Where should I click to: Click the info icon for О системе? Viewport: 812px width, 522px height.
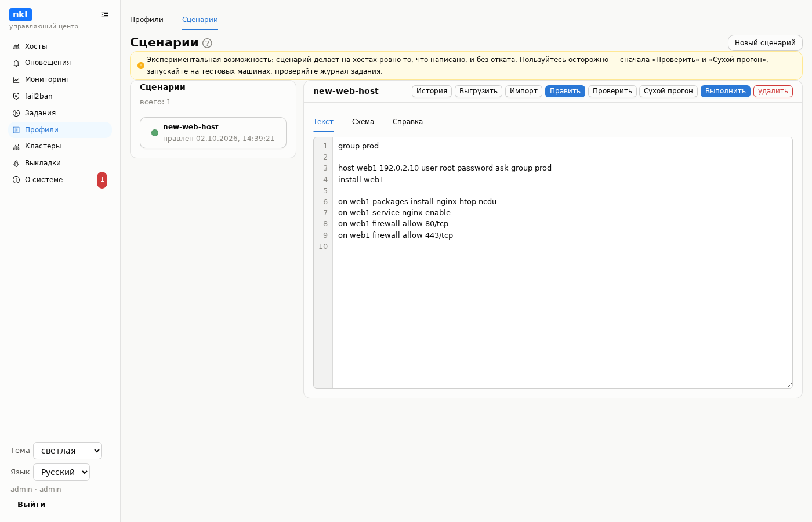pyautogui.click(x=16, y=180)
